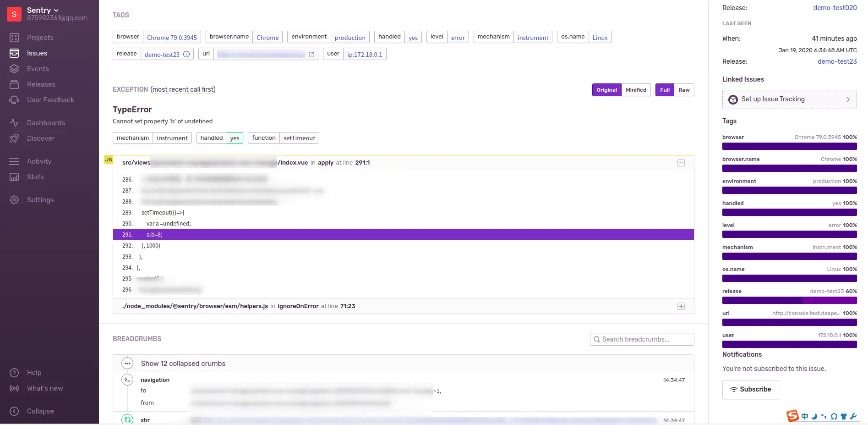Image resolution: width=868 pixels, height=425 pixels.
Task: Click the navigation breadcrumb terminal icon
Action: (127, 380)
